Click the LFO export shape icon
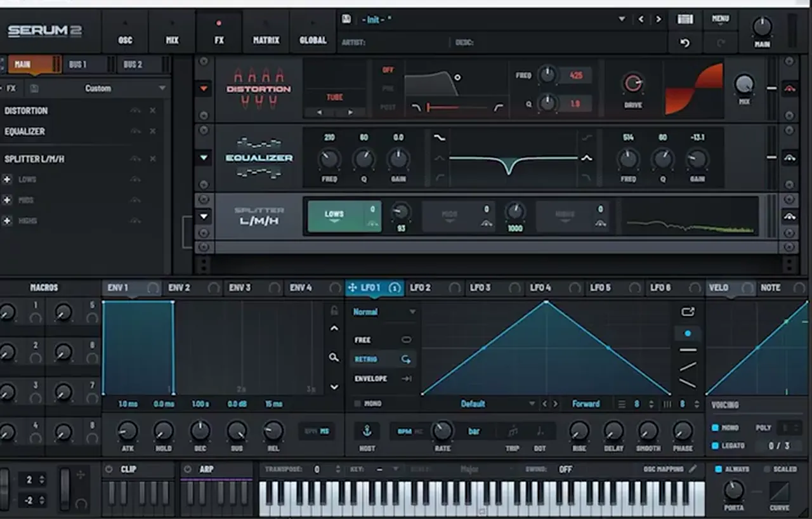 [x=688, y=312]
